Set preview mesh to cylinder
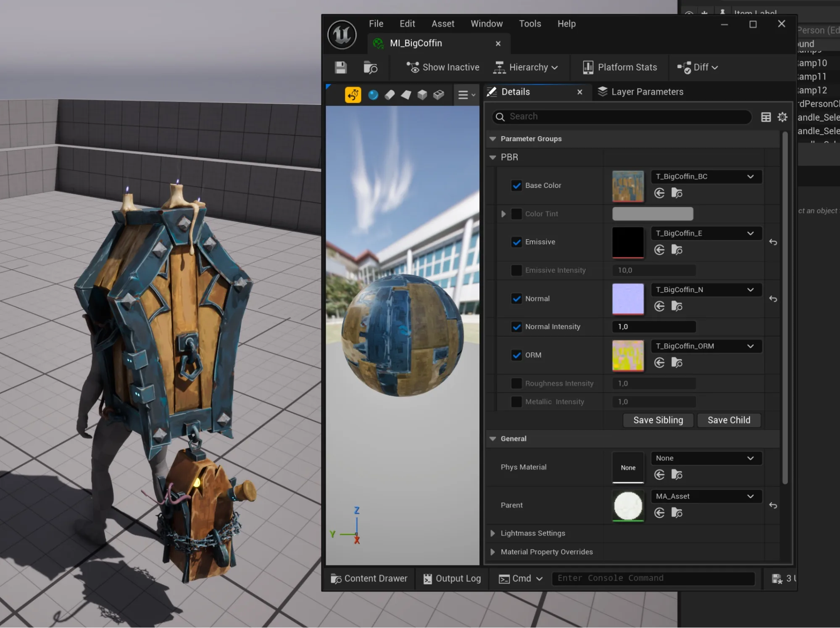Viewport: 840px width, 628px height. [390, 95]
